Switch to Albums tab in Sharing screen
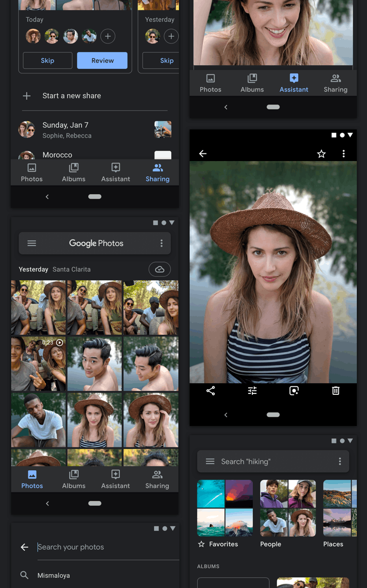Viewport: 367px width, 588px height. click(x=73, y=173)
